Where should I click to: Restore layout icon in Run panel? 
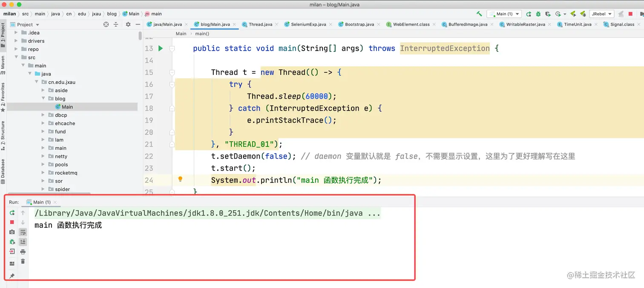point(12,263)
